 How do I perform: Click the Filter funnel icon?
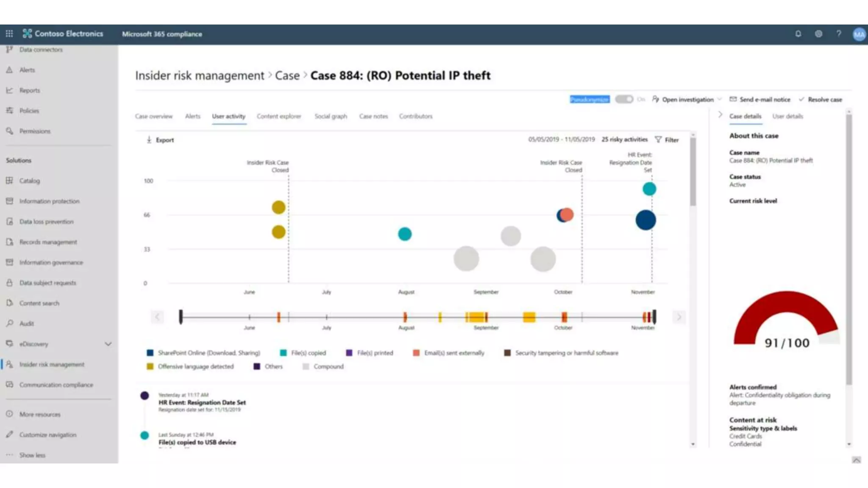[x=658, y=139]
